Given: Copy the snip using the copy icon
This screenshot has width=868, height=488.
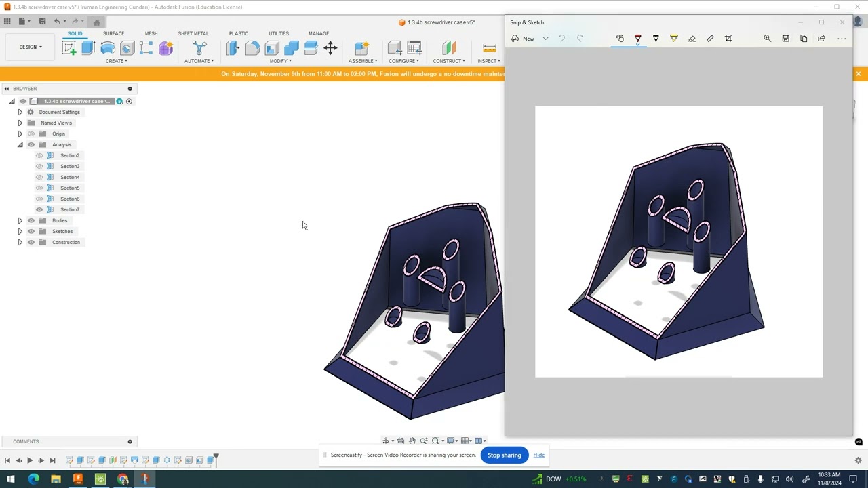Looking at the screenshot, I should tap(804, 39).
